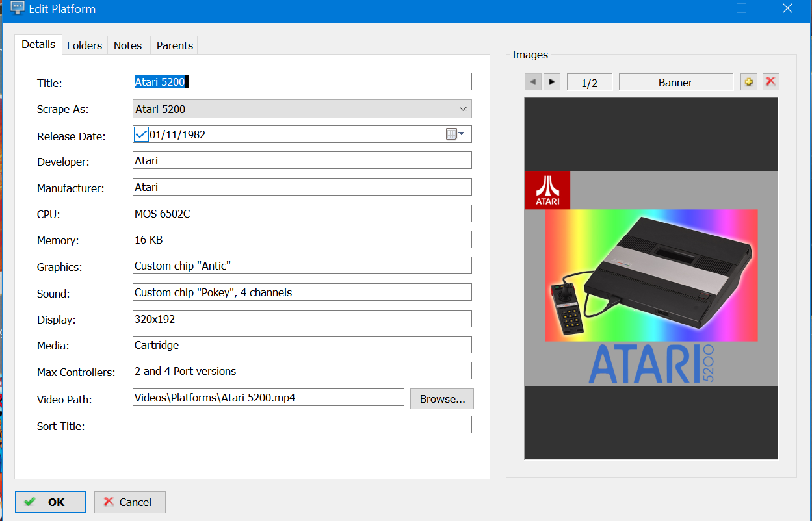
Task: Open the Release Date calendar picker
Action: tap(456, 134)
